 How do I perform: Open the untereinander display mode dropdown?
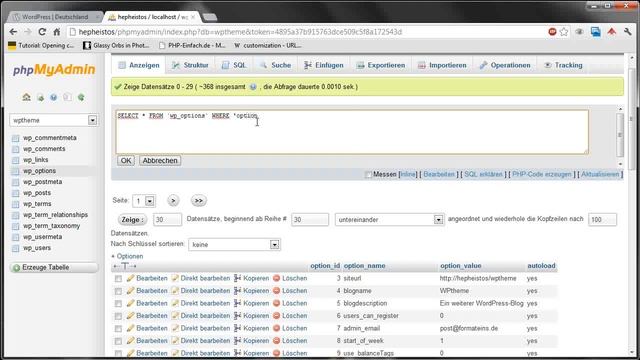pos(389,220)
